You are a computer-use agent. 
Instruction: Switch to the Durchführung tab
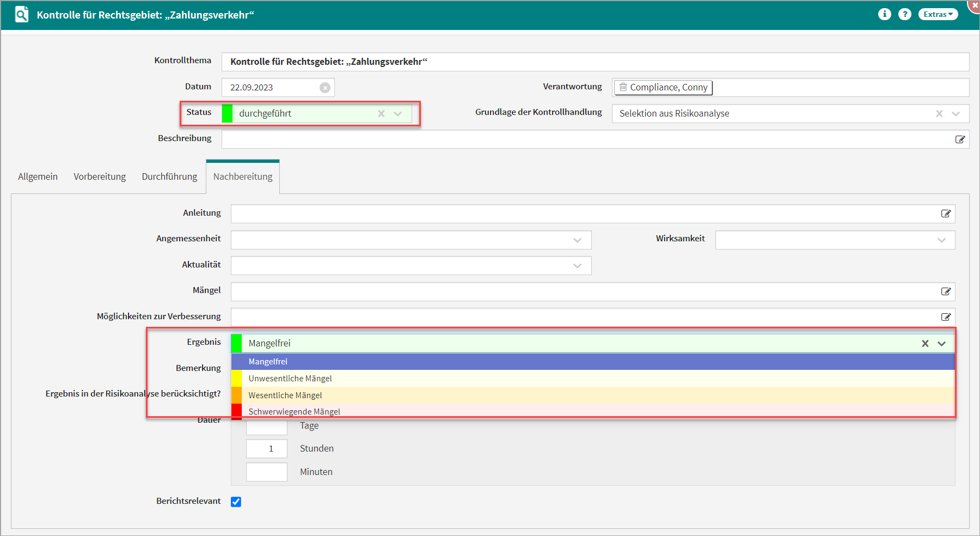(x=169, y=176)
